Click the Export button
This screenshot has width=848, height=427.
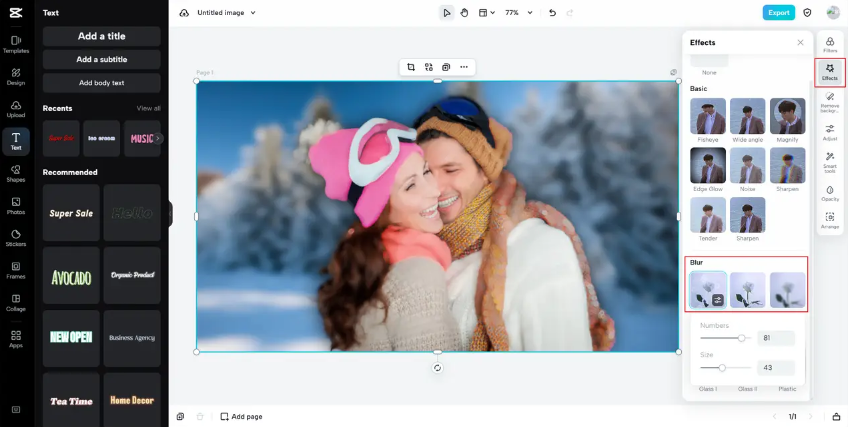(x=779, y=13)
